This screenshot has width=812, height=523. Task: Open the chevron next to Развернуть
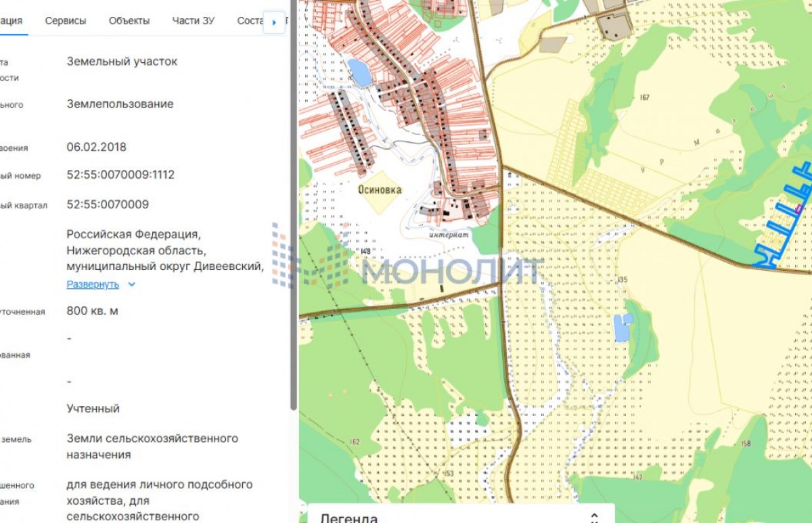point(132,284)
